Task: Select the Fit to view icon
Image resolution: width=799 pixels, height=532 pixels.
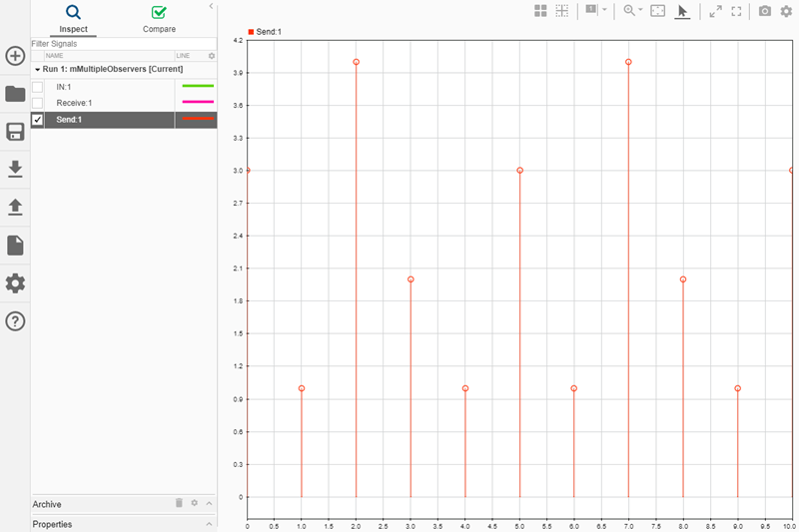Action: [658, 11]
